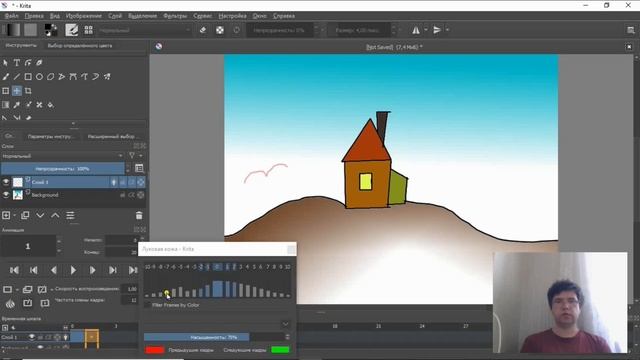
Task: Select the fill bucket tool
Action: click(51, 105)
